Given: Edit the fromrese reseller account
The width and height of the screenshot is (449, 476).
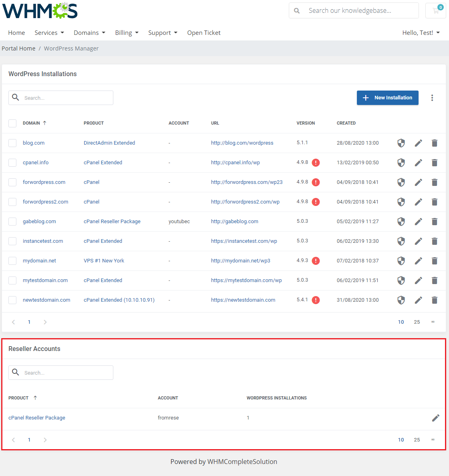Looking at the screenshot, I should click(x=436, y=418).
